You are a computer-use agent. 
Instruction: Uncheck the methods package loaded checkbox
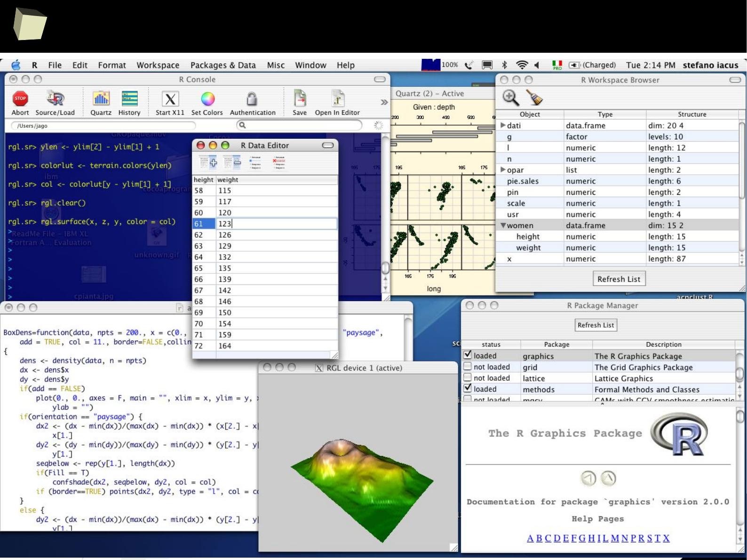pos(468,388)
